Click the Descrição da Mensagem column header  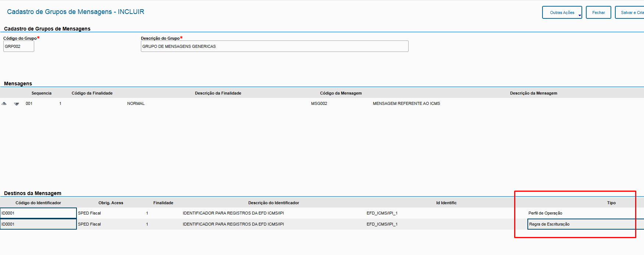click(533, 93)
